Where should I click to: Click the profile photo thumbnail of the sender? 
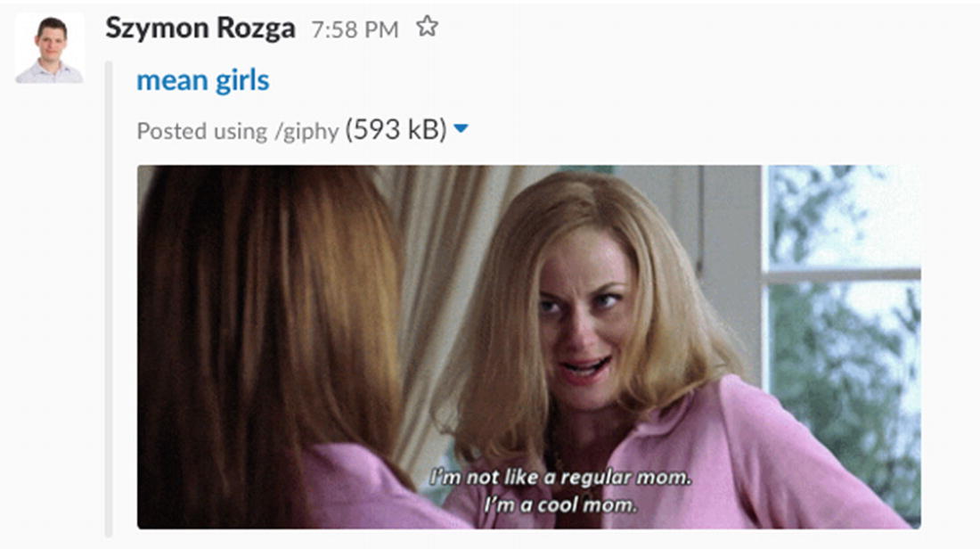[49, 49]
